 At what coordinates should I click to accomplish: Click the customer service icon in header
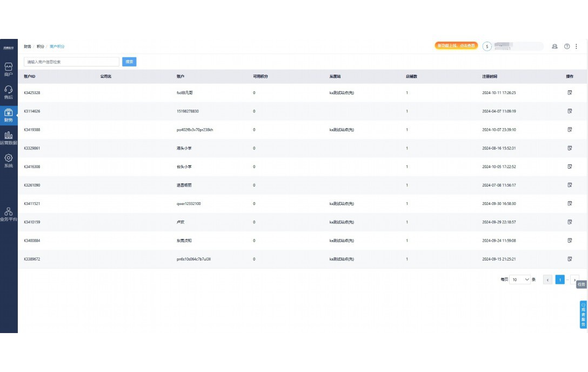(554, 46)
